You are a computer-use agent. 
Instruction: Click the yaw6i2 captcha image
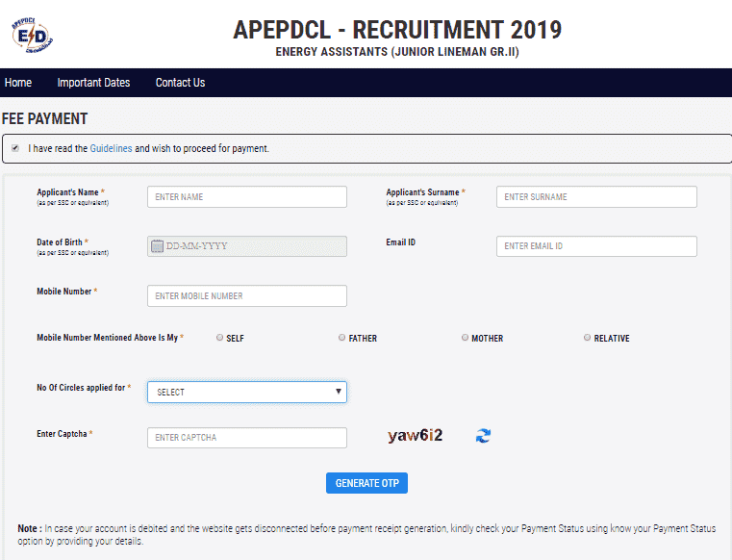(415, 436)
